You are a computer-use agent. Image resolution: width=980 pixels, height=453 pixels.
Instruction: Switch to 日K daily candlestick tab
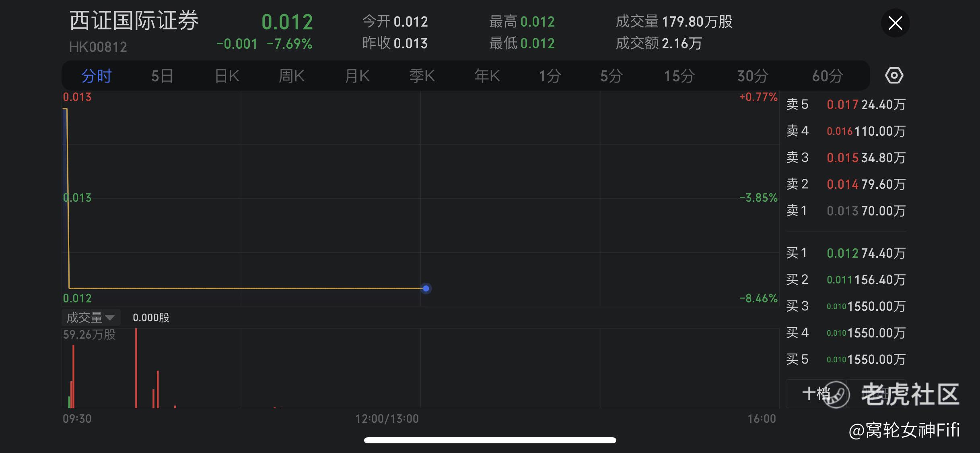pos(227,76)
